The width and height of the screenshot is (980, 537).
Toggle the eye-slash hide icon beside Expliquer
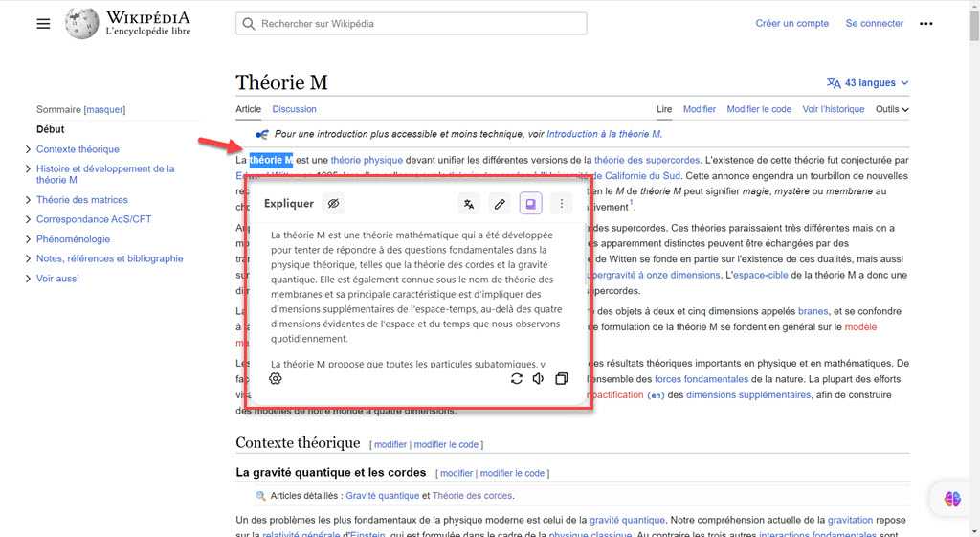pyautogui.click(x=334, y=204)
